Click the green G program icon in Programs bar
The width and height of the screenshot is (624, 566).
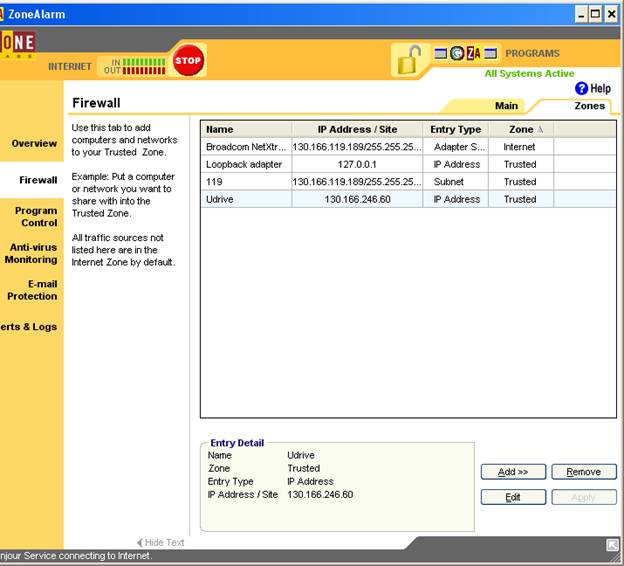457,53
